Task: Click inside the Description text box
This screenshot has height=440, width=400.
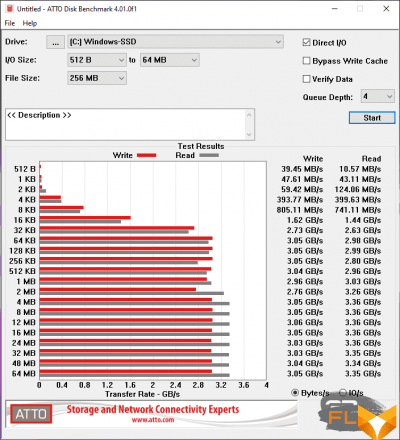Action: click(126, 124)
